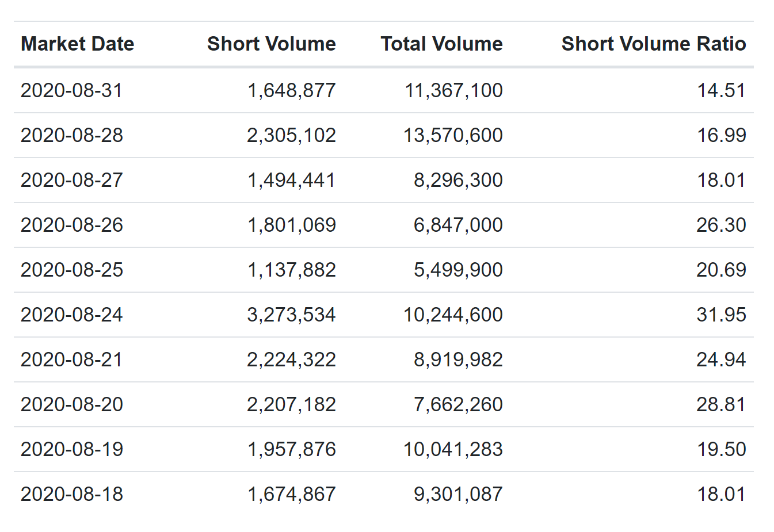The height and width of the screenshot is (532, 774).
Task: Sort by the Market Date column header
Action: [x=77, y=44]
